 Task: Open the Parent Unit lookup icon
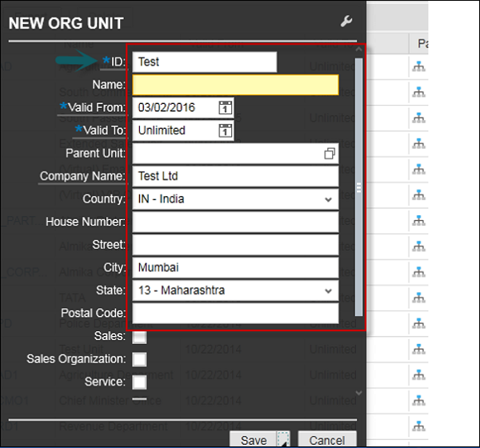point(329,154)
